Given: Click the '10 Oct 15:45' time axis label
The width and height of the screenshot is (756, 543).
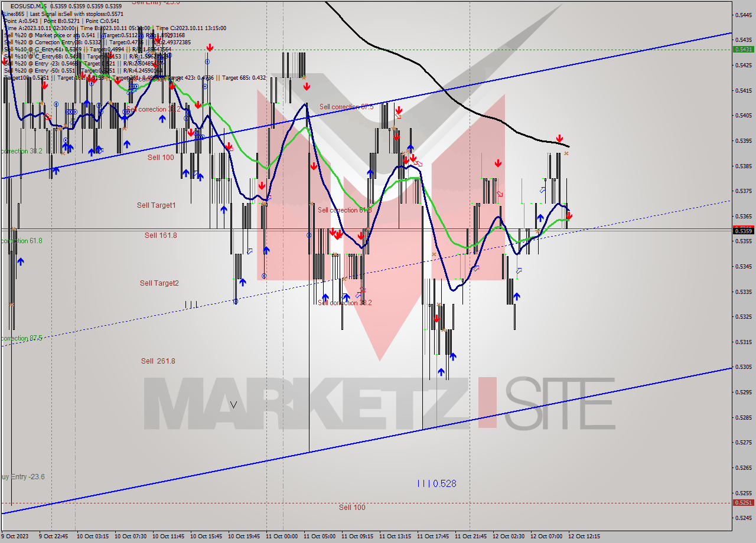Looking at the screenshot, I should coord(206,537).
